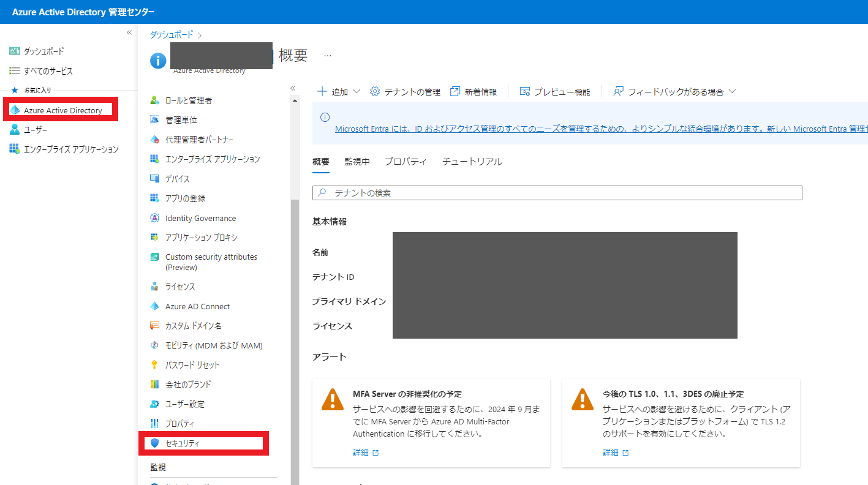868x485 pixels.
Task: Click プレビュー機能 toolbar button
Action: (555, 92)
